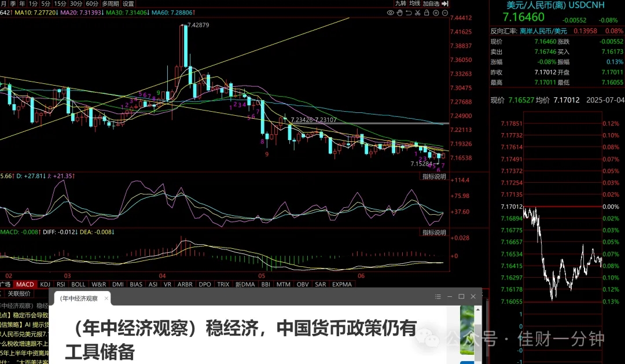
Task: Select the VR indicator tab
Action: (167, 284)
